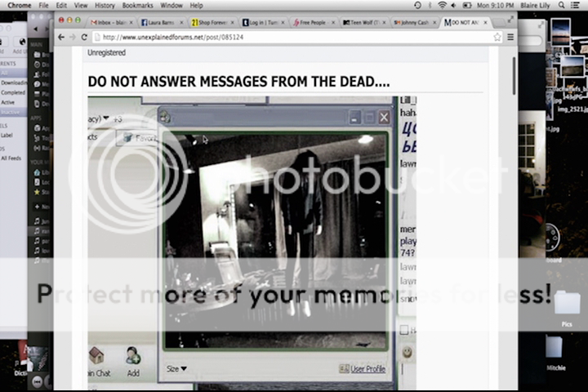Reload the page with the refresh icon
This screenshot has width=588, height=392.
click(x=84, y=37)
